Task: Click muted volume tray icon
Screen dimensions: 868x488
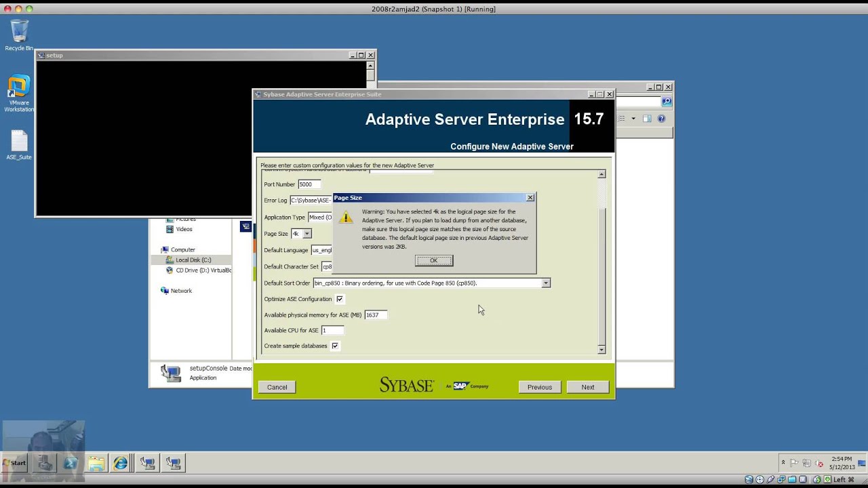Action: click(819, 463)
